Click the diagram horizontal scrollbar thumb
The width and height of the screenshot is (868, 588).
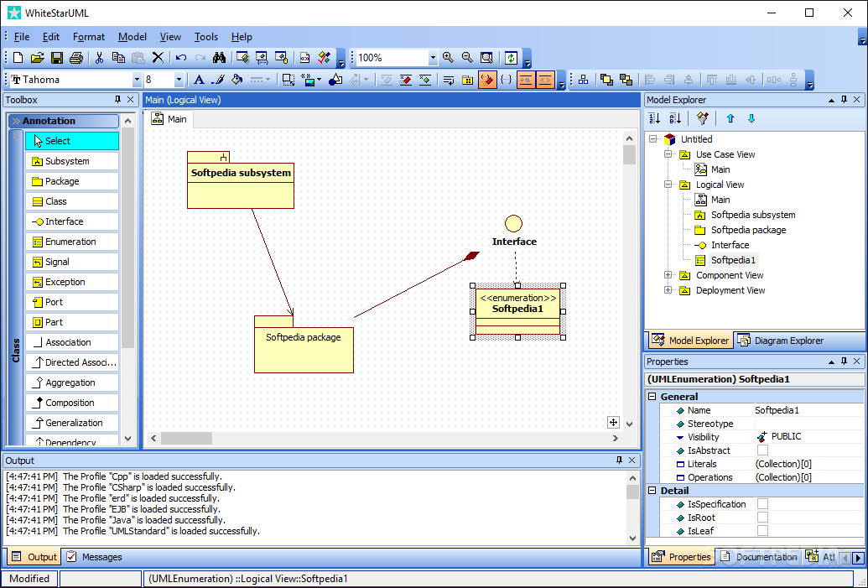(186, 438)
